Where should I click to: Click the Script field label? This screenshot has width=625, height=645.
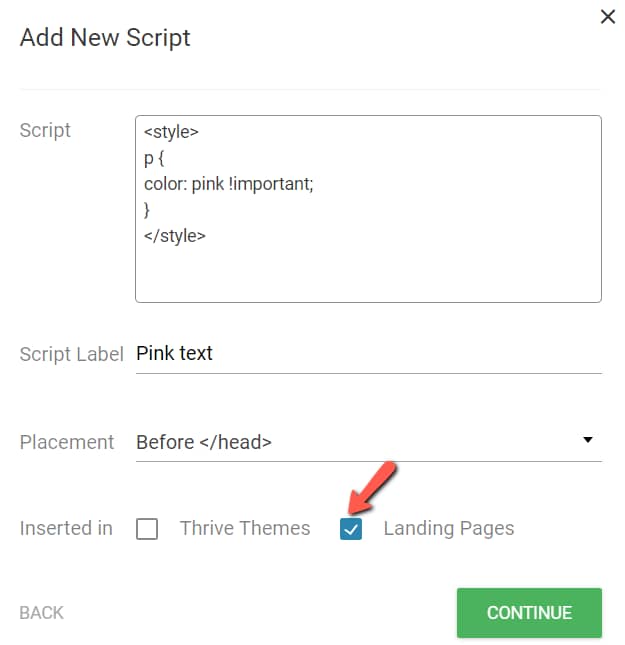coord(45,130)
